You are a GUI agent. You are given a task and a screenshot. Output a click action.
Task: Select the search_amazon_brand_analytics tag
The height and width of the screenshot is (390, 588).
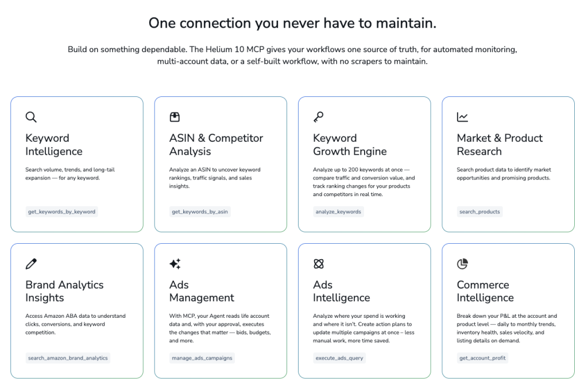(68, 358)
